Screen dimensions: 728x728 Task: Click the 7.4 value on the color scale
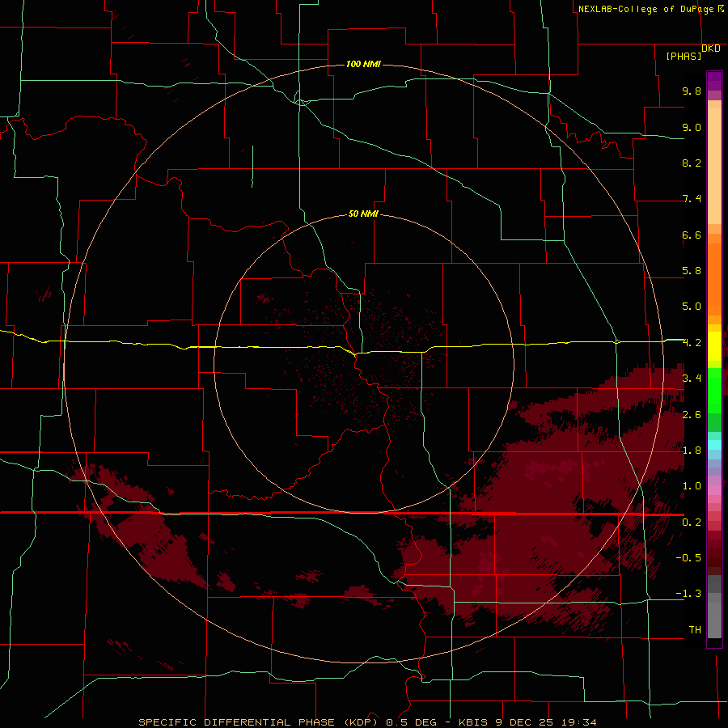[692, 199]
